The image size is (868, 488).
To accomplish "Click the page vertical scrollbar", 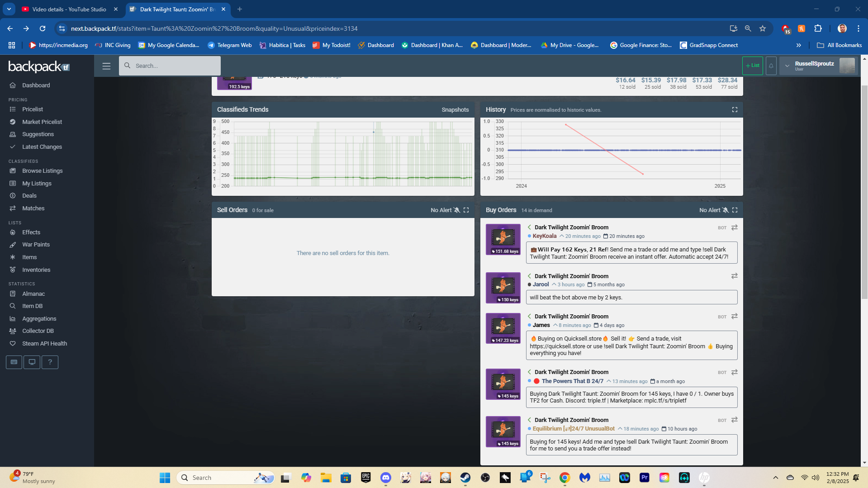I will point(864,192).
